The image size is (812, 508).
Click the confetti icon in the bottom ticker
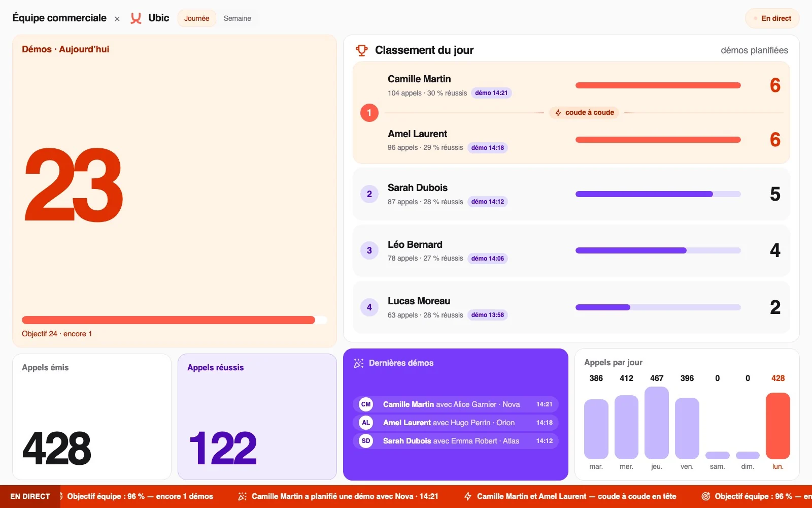[x=243, y=496]
